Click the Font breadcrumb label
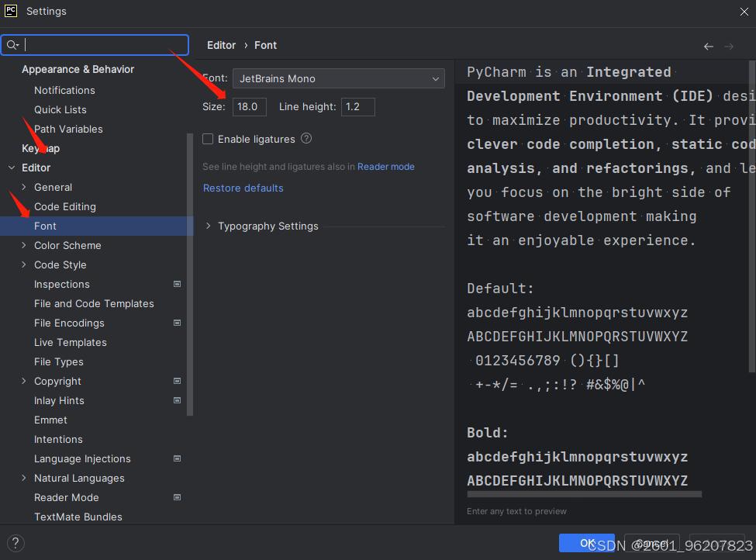Viewport: 756px width, 560px height. pyautogui.click(x=266, y=45)
